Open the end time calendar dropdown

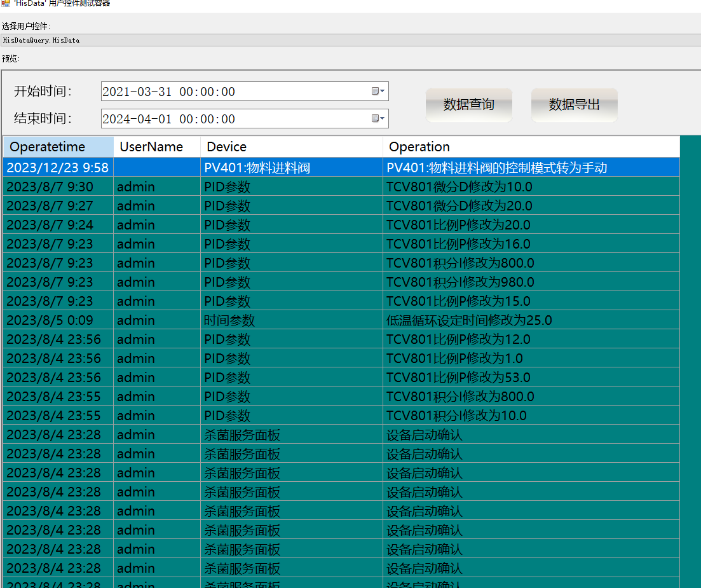(378, 119)
